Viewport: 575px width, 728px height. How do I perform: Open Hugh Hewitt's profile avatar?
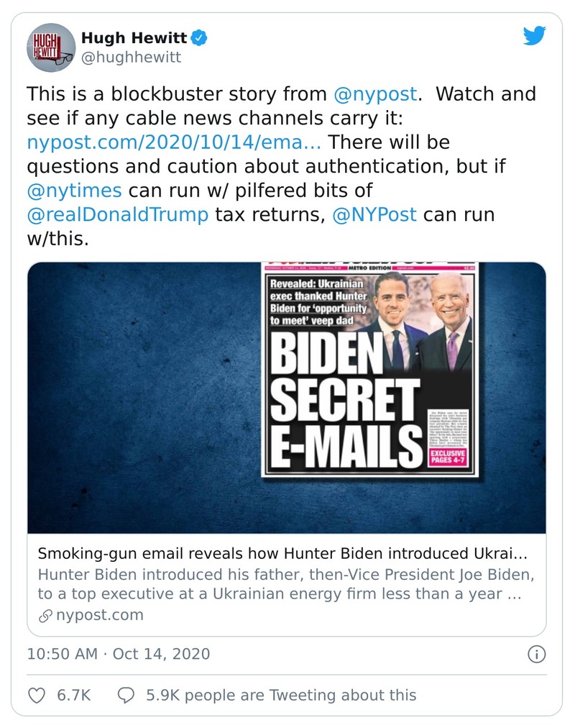coord(51,47)
